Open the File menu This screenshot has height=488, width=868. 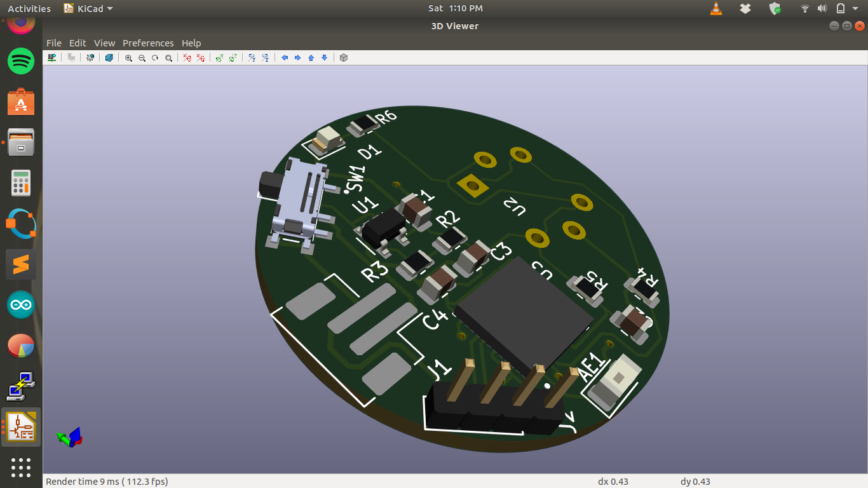click(x=54, y=43)
